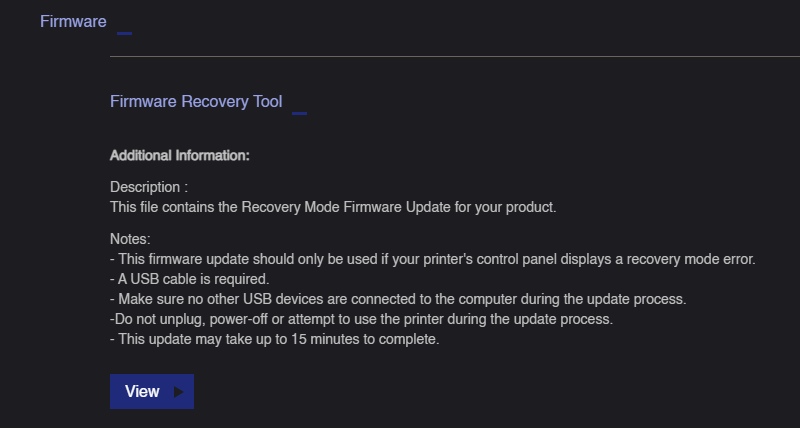Click the horizontal divider below Firmware

(x=455, y=57)
